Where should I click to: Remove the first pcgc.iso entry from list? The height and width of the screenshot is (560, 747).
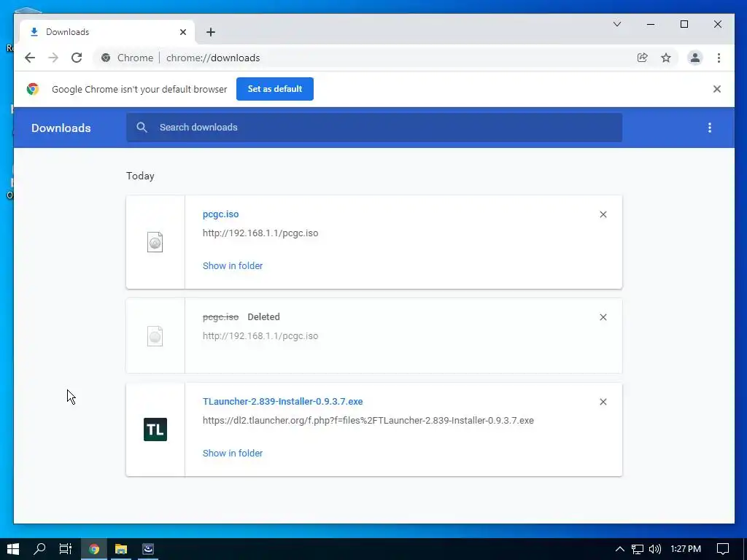coord(603,214)
